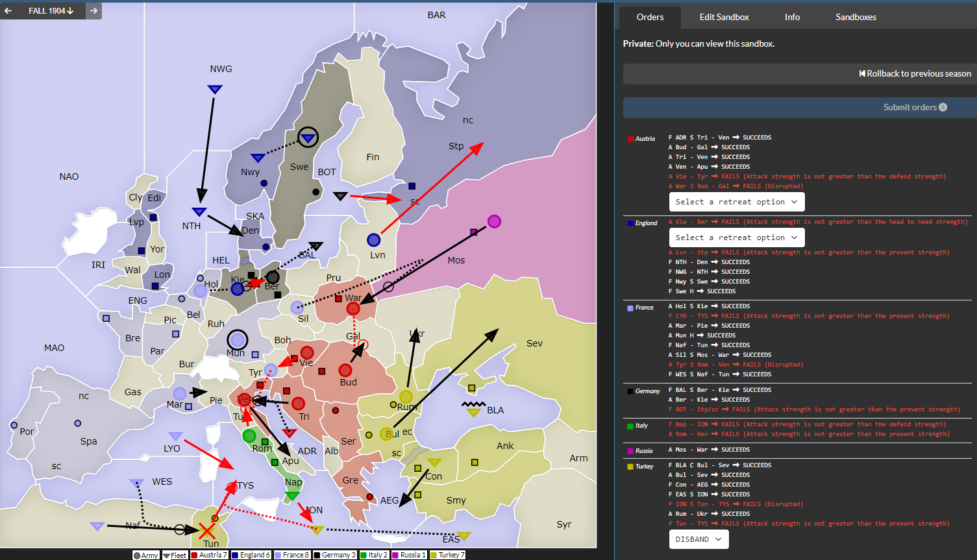Image resolution: width=977 pixels, height=560 pixels.
Task: Select the Turkish fleet in BLA
Action: pyautogui.click(x=474, y=412)
